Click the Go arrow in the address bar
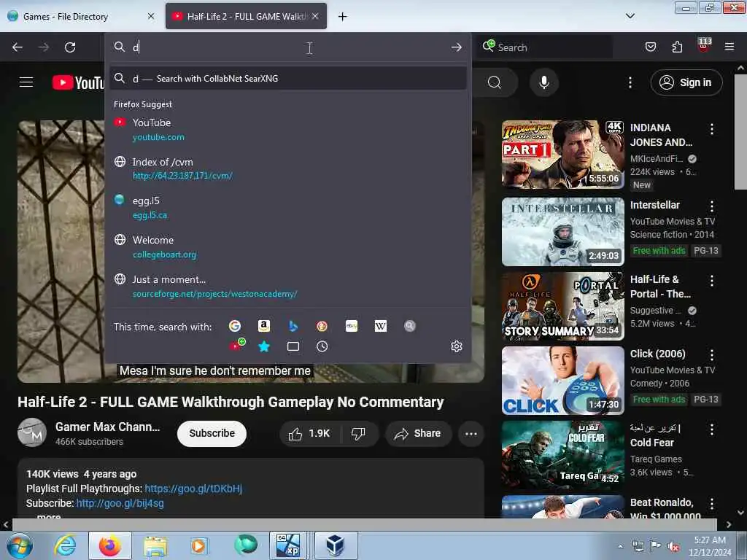This screenshot has width=747, height=560. coord(457,47)
